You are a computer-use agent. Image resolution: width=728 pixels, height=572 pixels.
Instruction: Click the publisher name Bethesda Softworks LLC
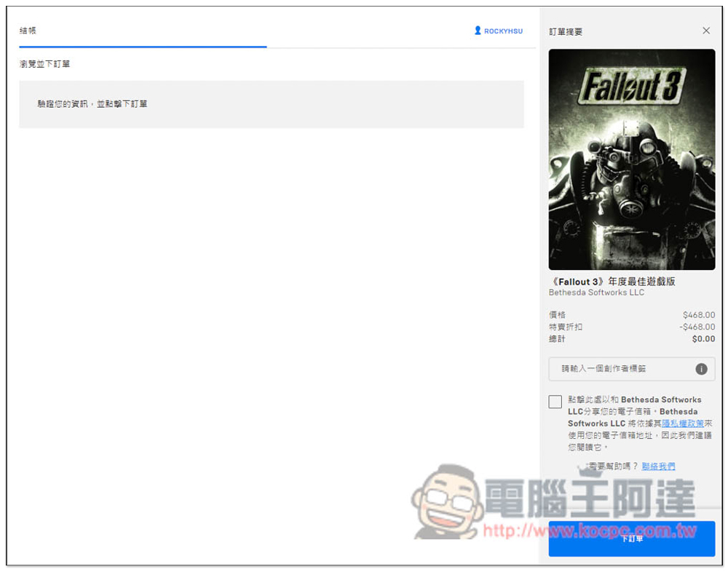[x=596, y=293]
